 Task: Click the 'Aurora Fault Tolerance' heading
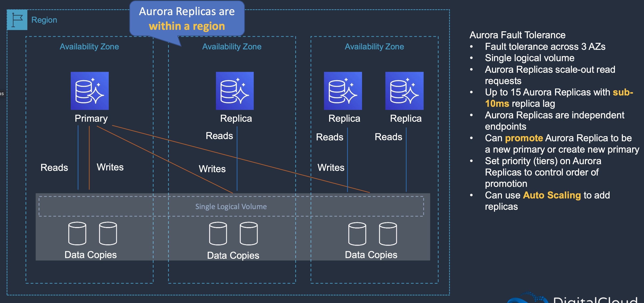pos(517,35)
